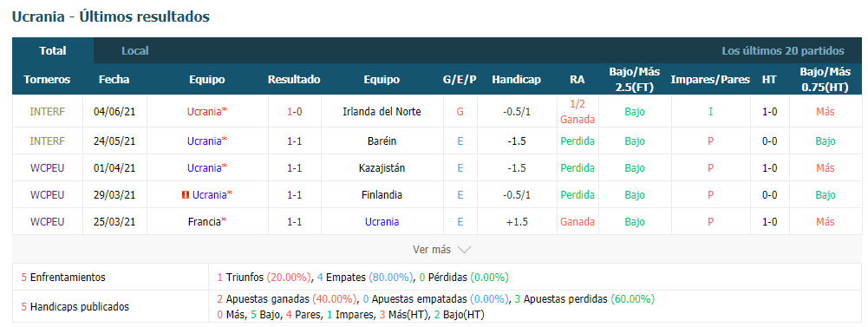The height and width of the screenshot is (327, 868).
Task: Click the red card icon beside Ucrania
Action: click(186, 195)
